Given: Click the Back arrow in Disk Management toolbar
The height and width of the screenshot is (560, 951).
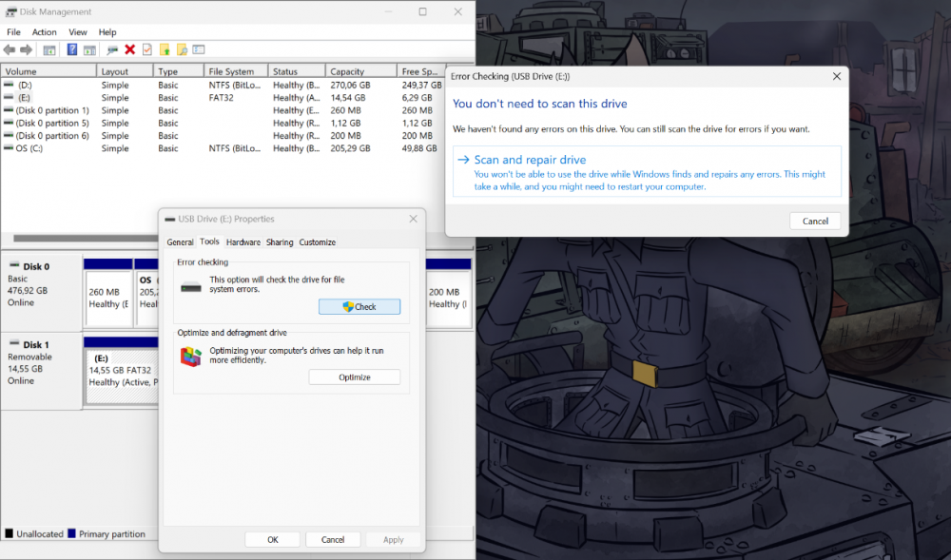Looking at the screenshot, I should (x=10, y=49).
